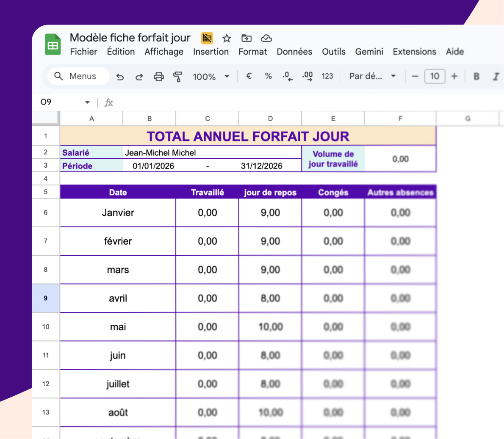Apply currency format with the euro icon
504x439 pixels.
click(249, 77)
